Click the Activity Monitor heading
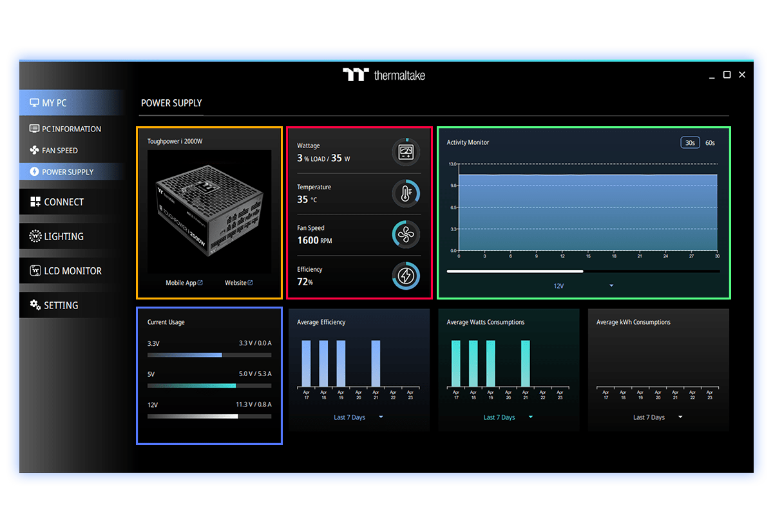The image size is (773, 532). pos(468,142)
